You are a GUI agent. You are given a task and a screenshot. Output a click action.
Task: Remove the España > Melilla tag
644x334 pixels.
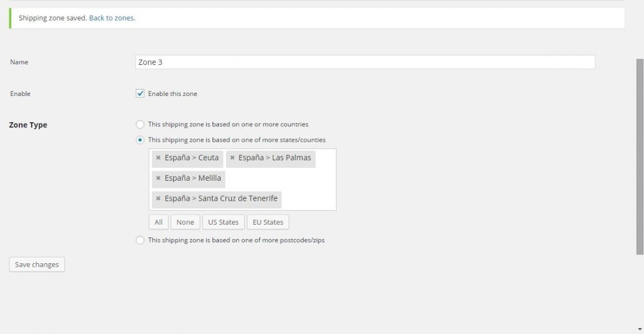point(158,178)
